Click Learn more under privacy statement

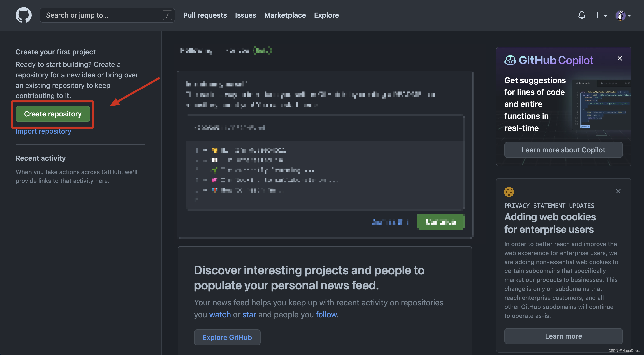point(563,336)
